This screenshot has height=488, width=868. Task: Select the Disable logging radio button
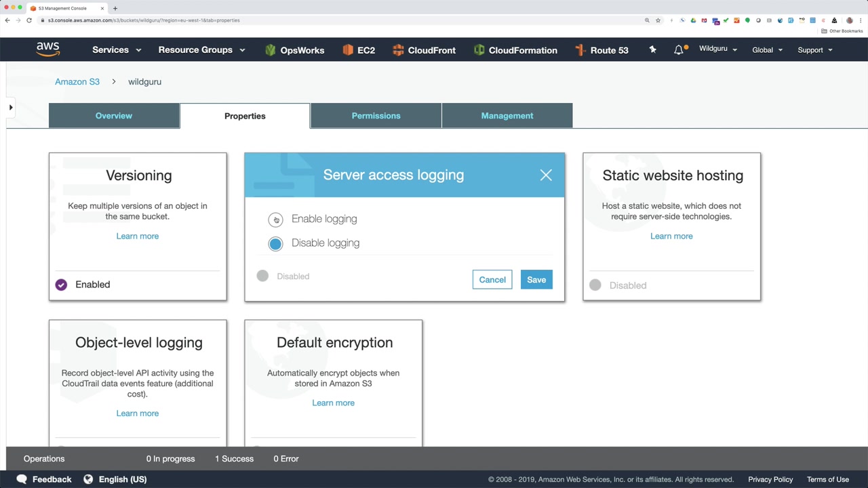[275, 243]
